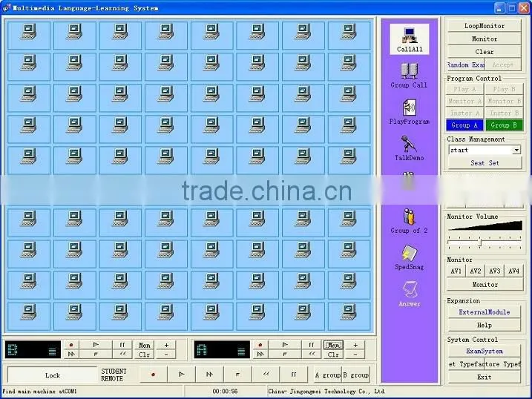Click the record button on recorder B

[x=71, y=345]
